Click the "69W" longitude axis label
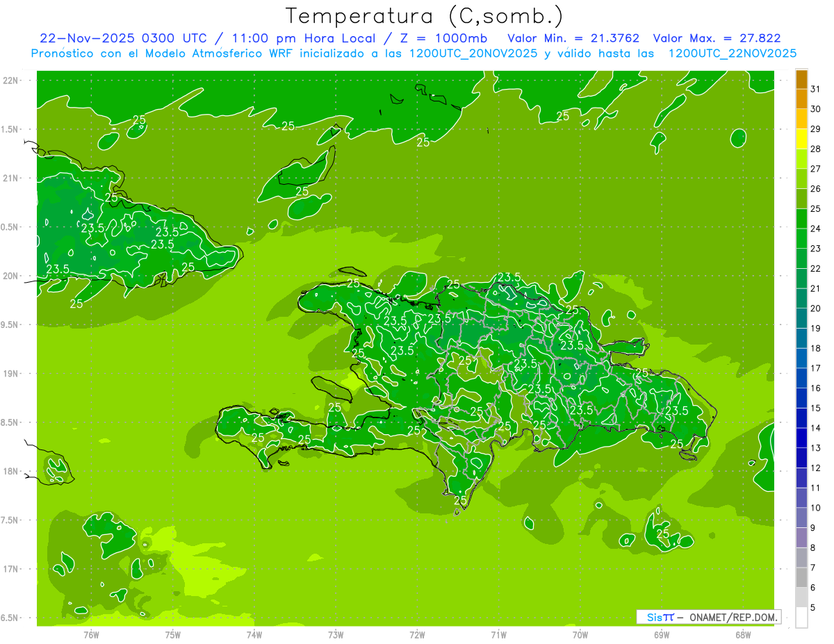The height and width of the screenshot is (644, 834). click(x=662, y=634)
